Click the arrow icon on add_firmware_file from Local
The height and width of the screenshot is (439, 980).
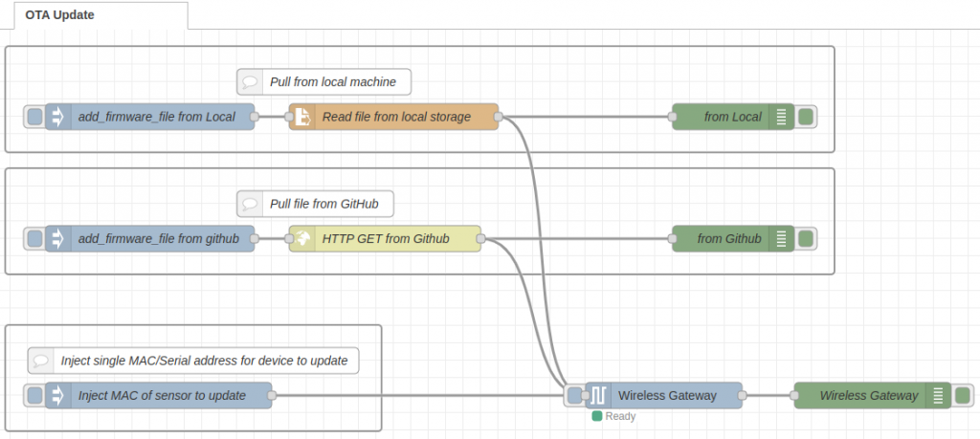point(56,118)
